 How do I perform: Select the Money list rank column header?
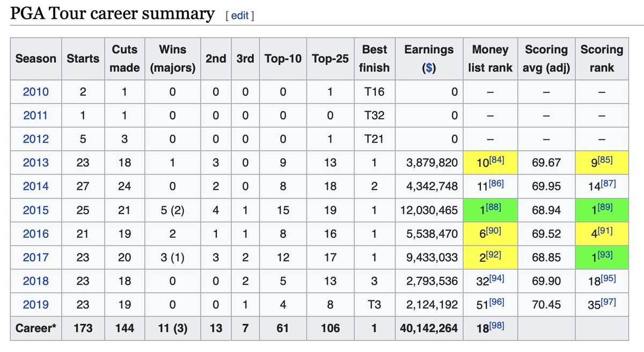pos(490,58)
